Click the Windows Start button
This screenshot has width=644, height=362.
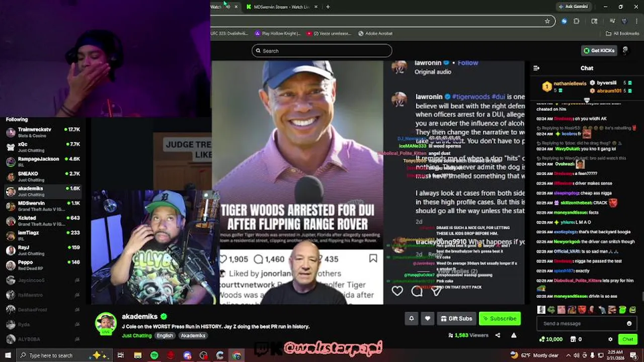click(8, 355)
